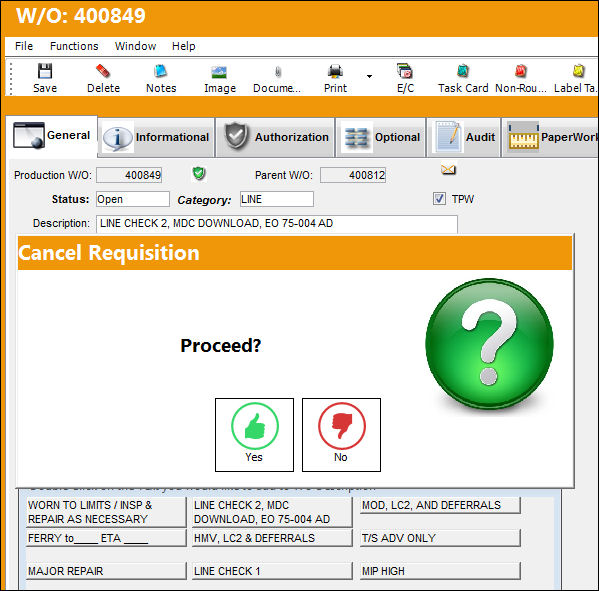Open the Authorization tab
599x591 pixels.
pos(275,137)
